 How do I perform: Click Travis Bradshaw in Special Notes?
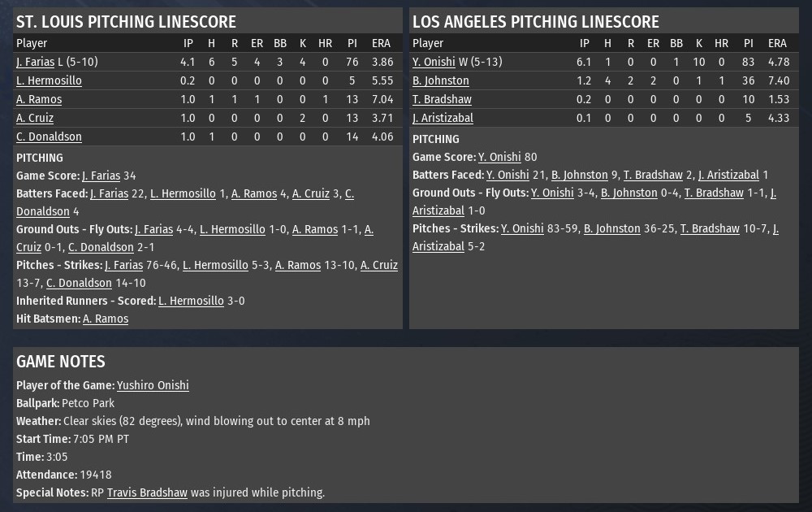click(147, 492)
